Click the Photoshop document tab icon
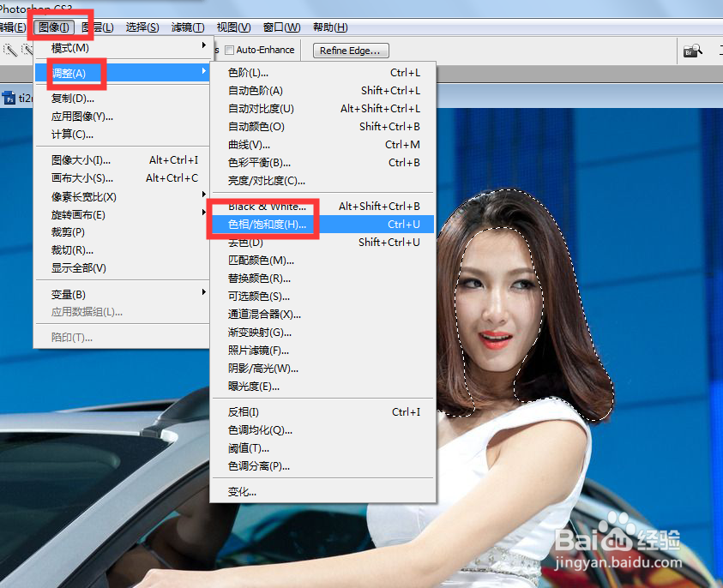The image size is (723, 588). tap(9, 98)
